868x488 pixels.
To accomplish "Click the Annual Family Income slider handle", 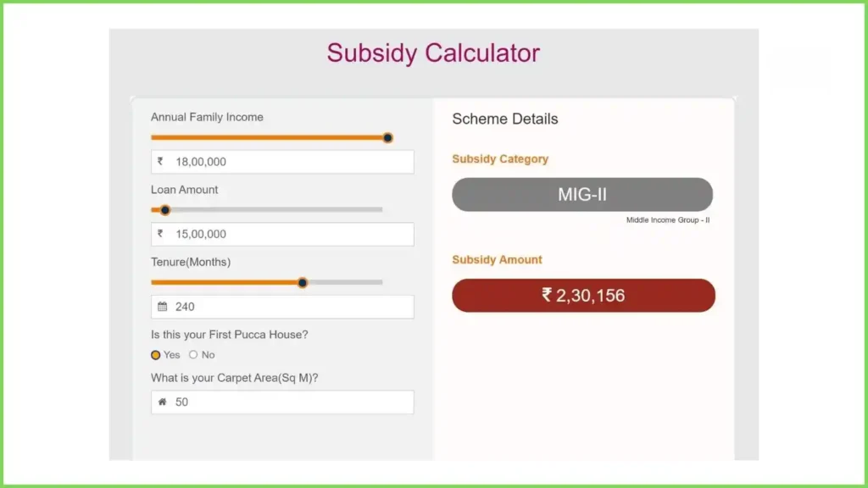I will tap(387, 138).
